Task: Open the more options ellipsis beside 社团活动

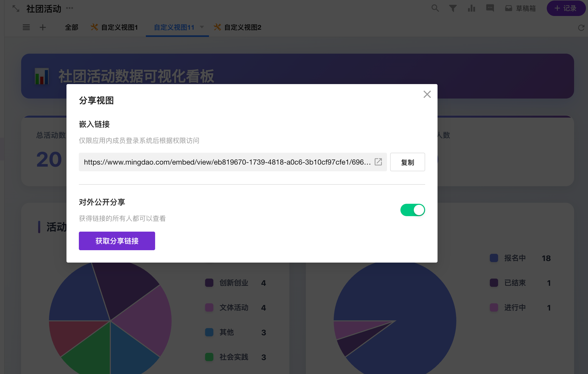Action: [x=70, y=8]
